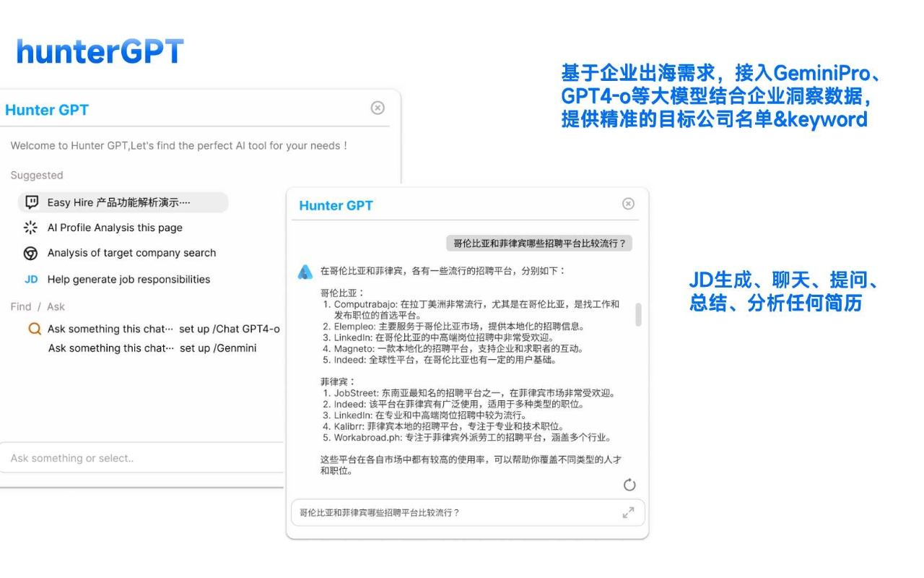Click the Magneto list entry

[453, 348]
